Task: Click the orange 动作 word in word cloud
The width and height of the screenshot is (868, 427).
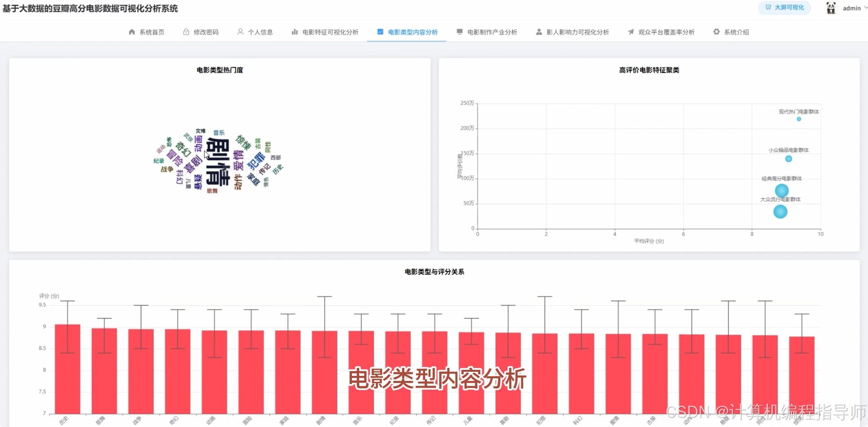Action: 238,182
